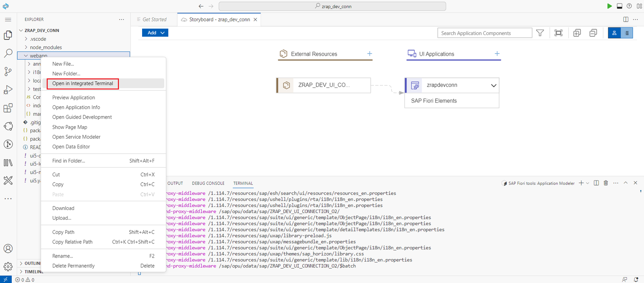Click the Search Application Components field

pyautogui.click(x=485, y=33)
